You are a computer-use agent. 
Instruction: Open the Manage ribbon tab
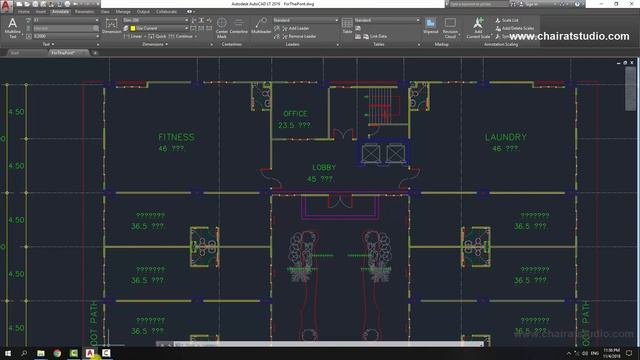(123, 12)
